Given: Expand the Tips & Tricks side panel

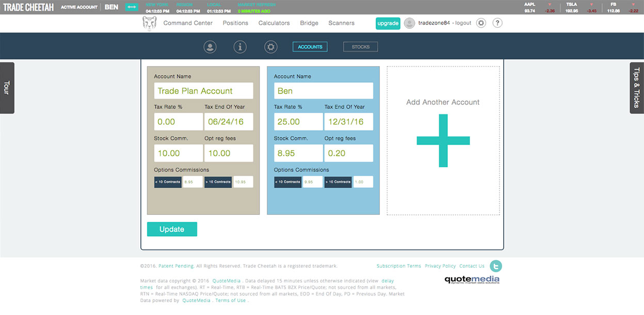Looking at the screenshot, I should (637, 88).
